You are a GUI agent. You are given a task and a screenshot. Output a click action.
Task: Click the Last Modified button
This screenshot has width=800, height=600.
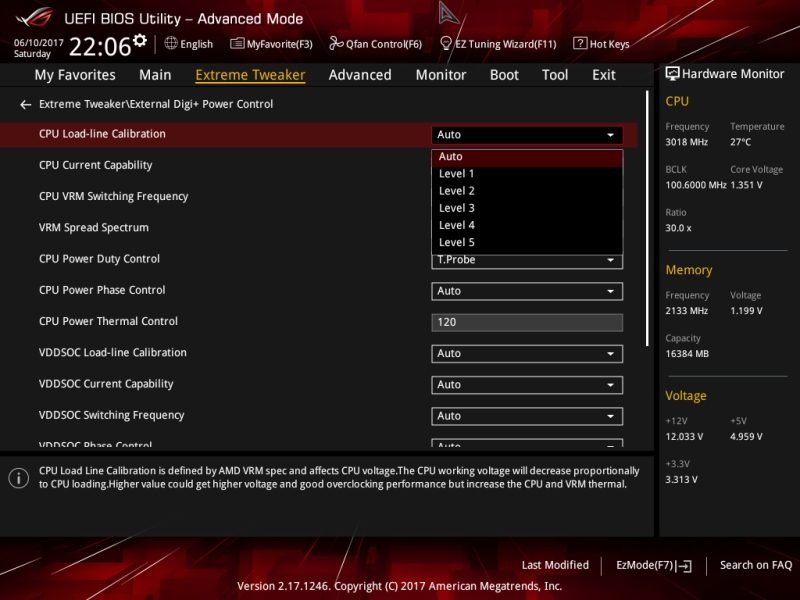click(555, 565)
